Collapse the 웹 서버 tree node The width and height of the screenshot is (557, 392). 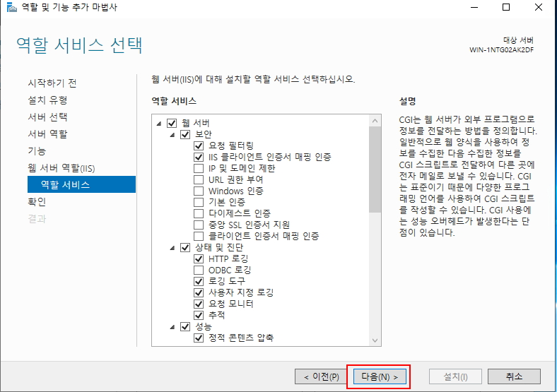point(159,123)
